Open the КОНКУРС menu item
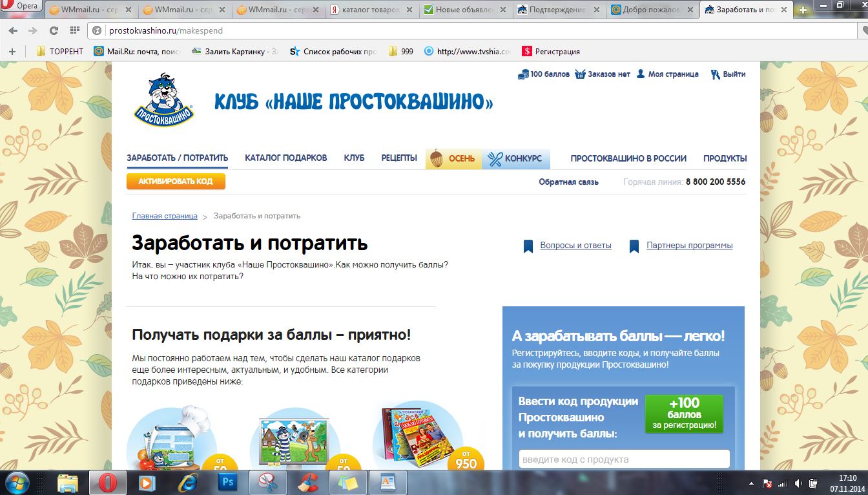Viewport: 868px width, 495px height. (x=516, y=159)
